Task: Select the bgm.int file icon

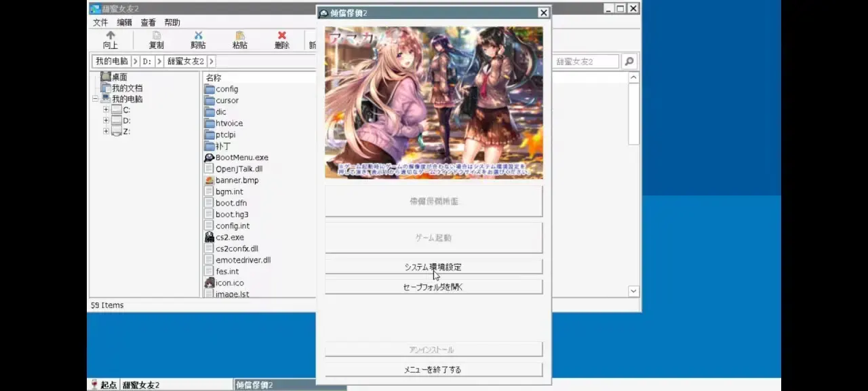Action: click(210, 192)
